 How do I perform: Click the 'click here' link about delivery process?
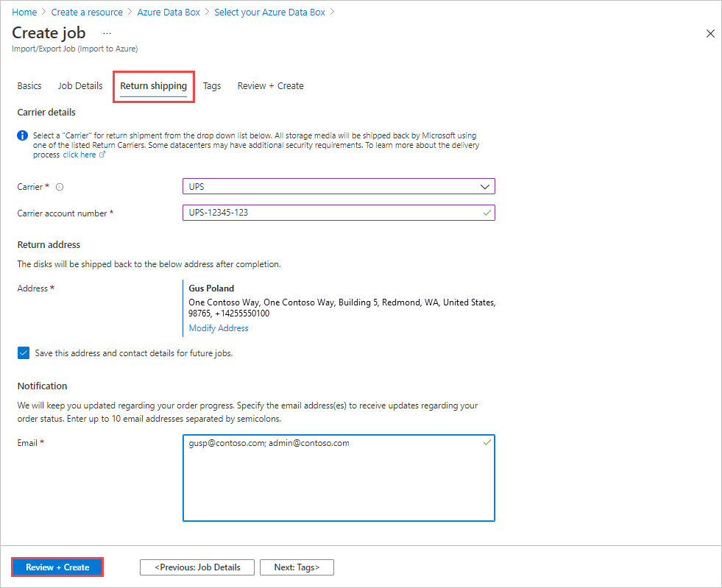coord(79,155)
